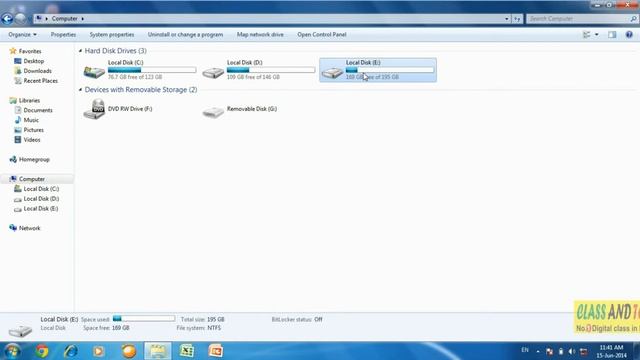Select Libraries in navigation pane

pyautogui.click(x=29, y=100)
